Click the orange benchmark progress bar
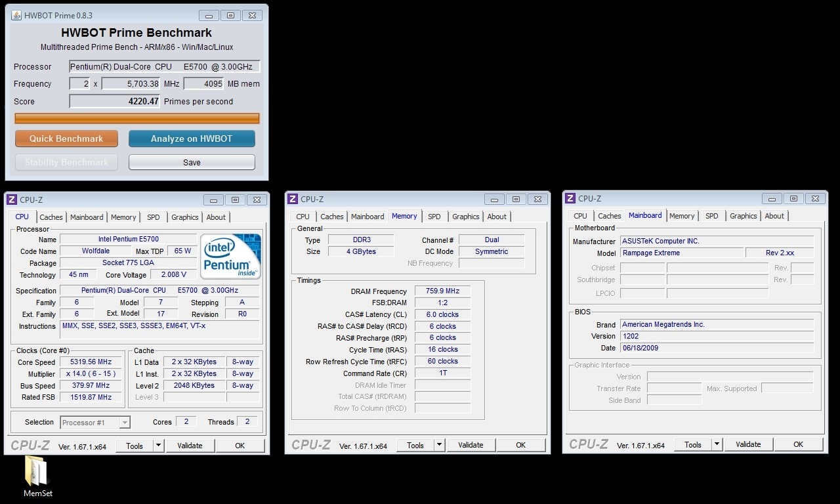The height and width of the screenshot is (504, 840). coord(137,118)
